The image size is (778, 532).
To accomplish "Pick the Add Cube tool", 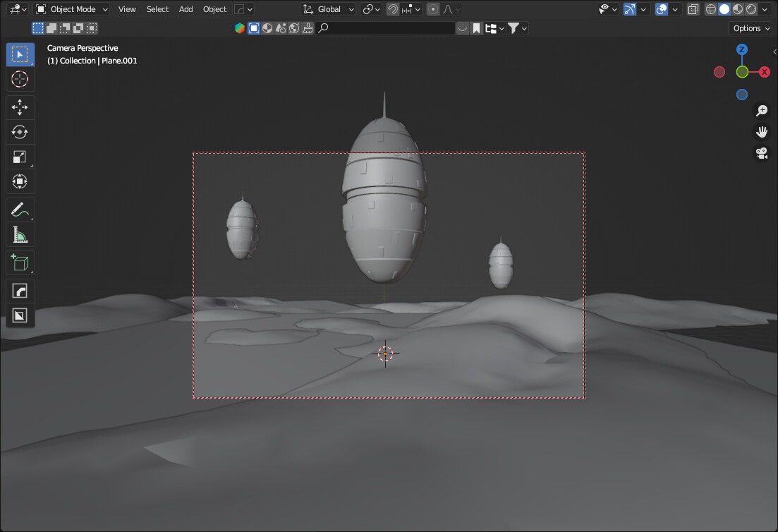I will 20,262.
